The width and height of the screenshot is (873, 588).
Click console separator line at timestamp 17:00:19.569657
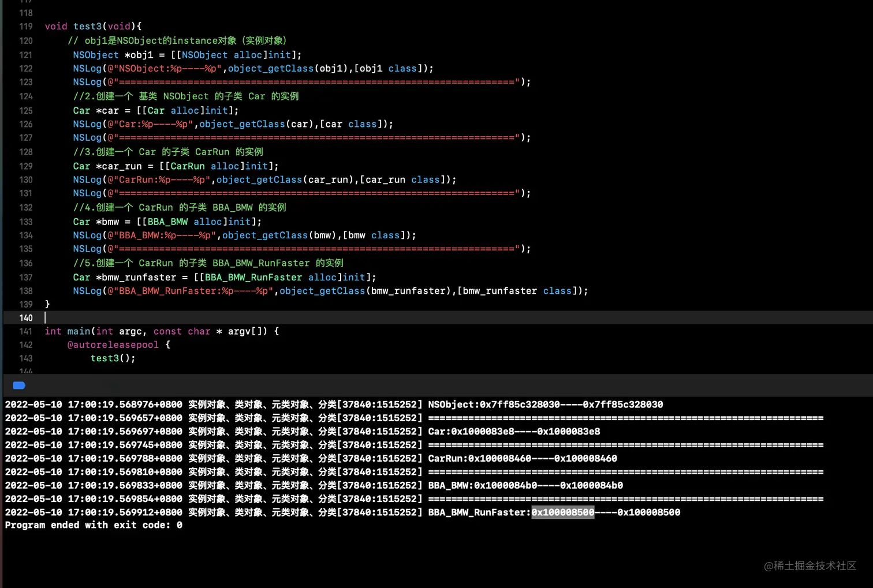(x=626, y=418)
